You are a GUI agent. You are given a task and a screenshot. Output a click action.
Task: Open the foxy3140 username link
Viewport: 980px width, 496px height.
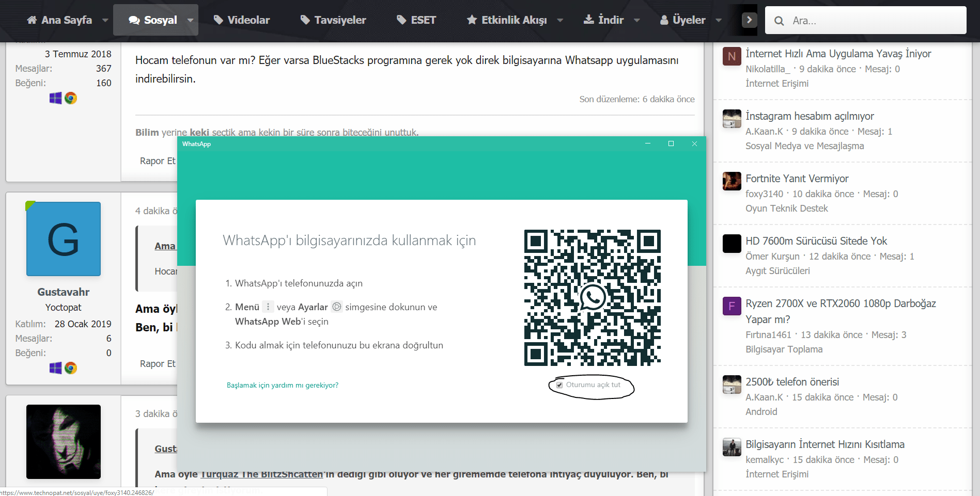(764, 194)
